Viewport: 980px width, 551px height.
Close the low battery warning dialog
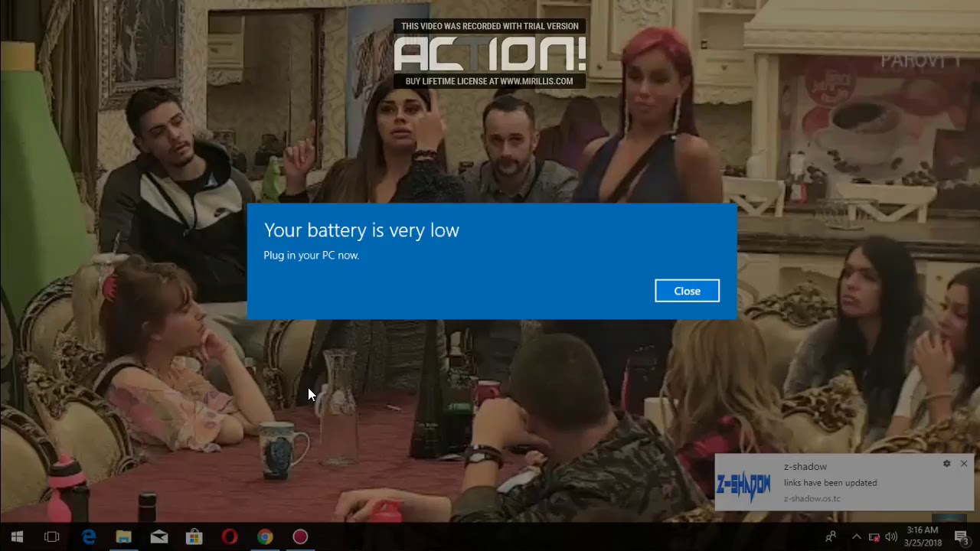pos(687,291)
